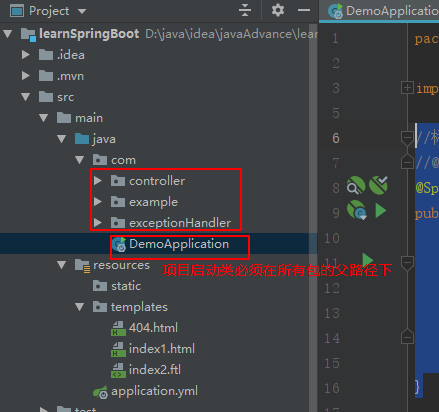The image size is (439, 412).
Task: Select the src folder
Action: pos(65,97)
